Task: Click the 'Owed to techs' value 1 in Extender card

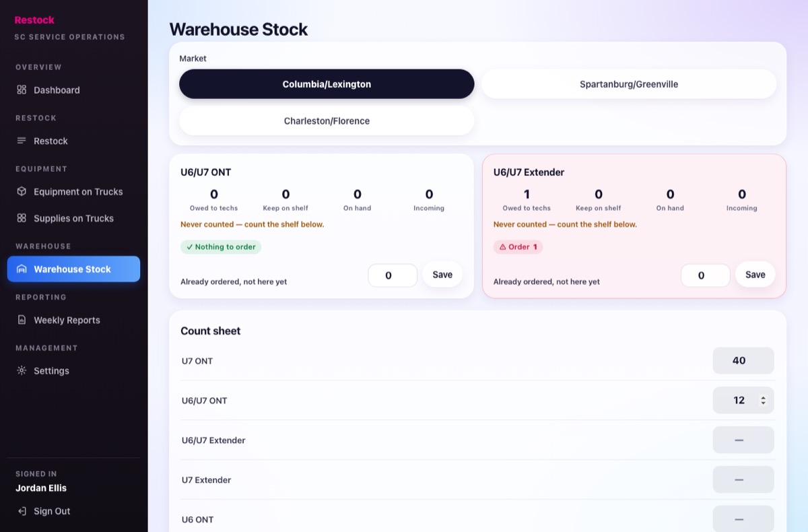Action: pyautogui.click(x=527, y=195)
